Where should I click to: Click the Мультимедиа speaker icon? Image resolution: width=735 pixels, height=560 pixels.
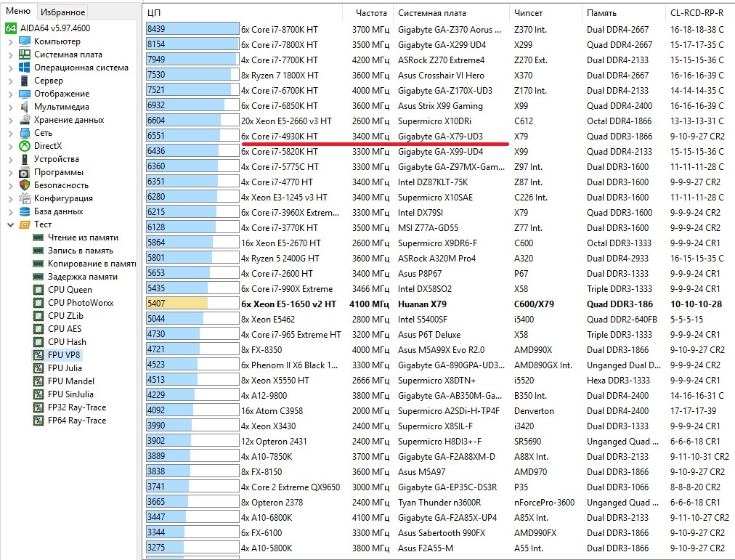[x=25, y=107]
